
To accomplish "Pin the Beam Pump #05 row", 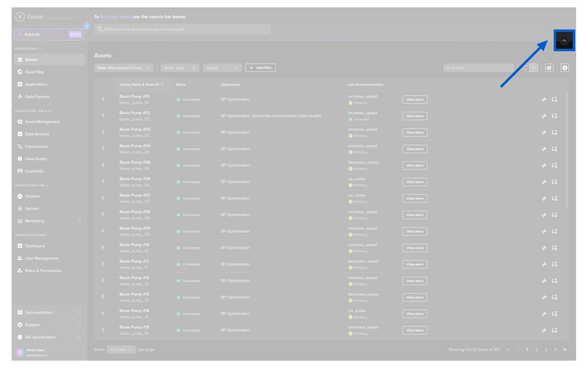I will (103, 165).
